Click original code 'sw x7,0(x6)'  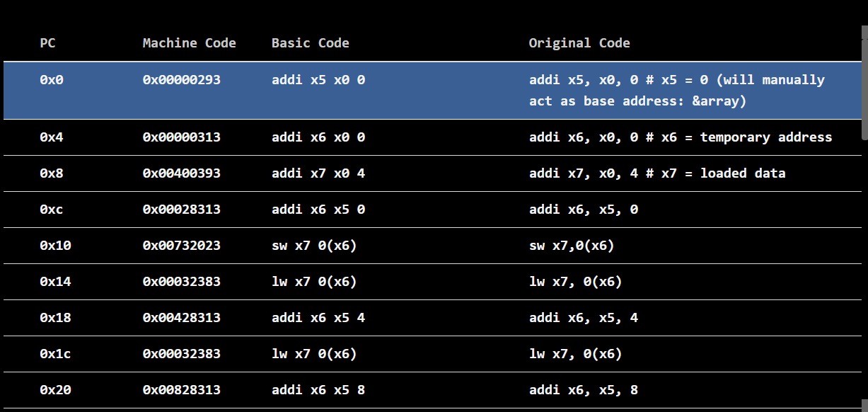572,246
